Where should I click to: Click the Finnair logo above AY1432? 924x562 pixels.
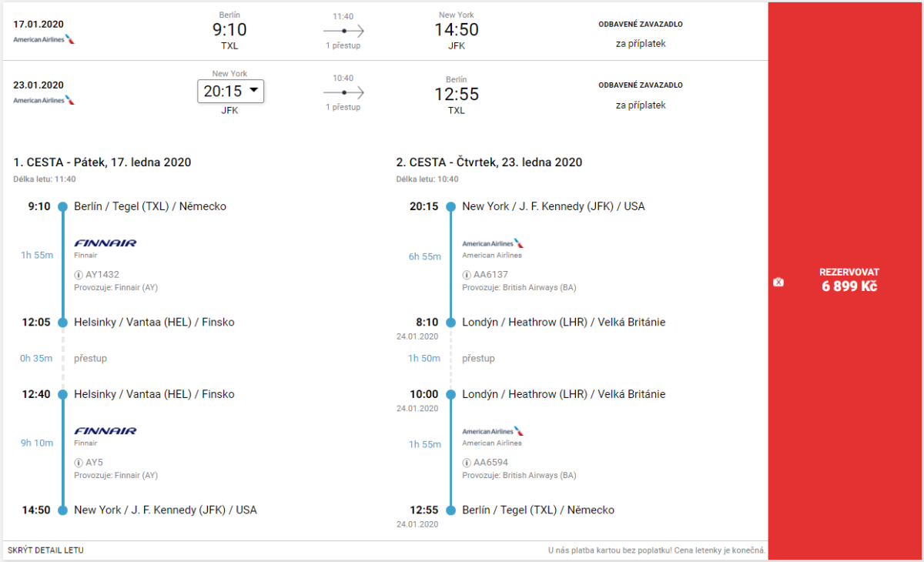tap(105, 243)
